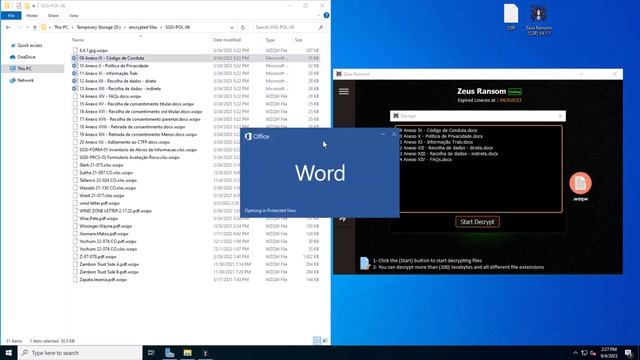
Task: Select 'SGSI-FORM-01 Inventario de Ativos' file
Action: pos(138,150)
